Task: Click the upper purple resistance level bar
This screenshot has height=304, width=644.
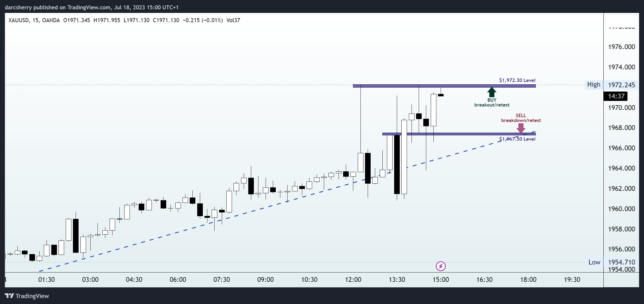Action: click(x=444, y=86)
